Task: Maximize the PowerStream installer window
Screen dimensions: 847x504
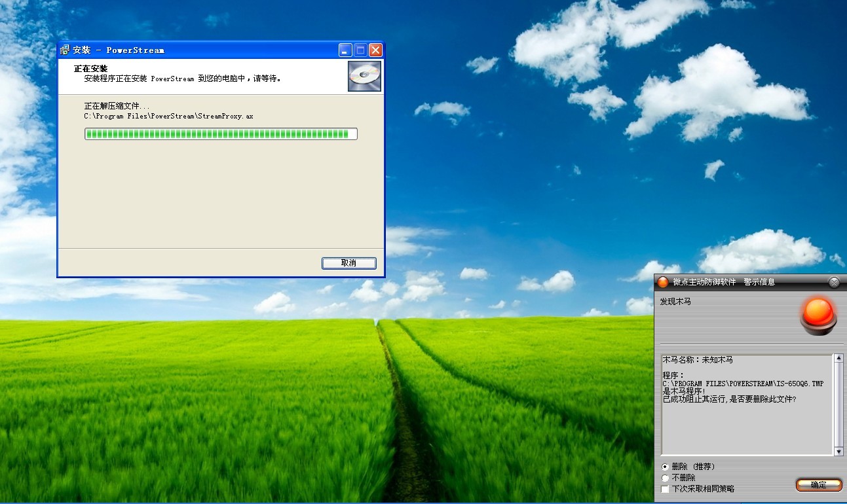Action: point(360,50)
